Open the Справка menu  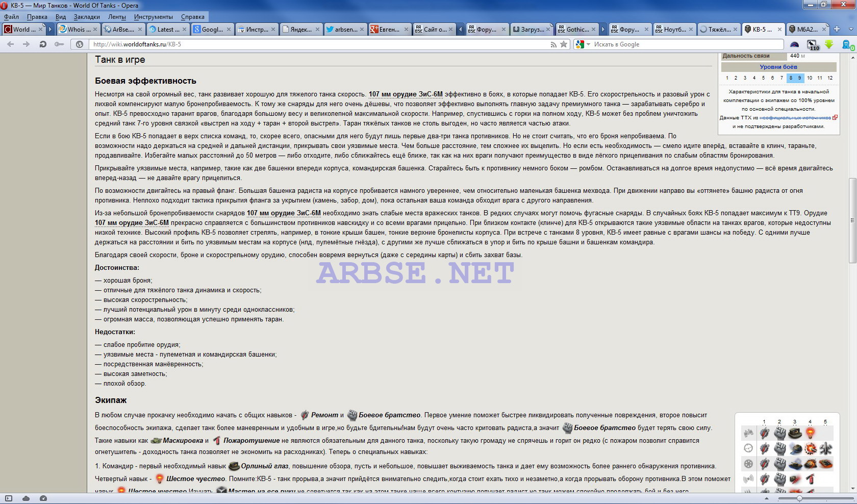coord(193,17)
